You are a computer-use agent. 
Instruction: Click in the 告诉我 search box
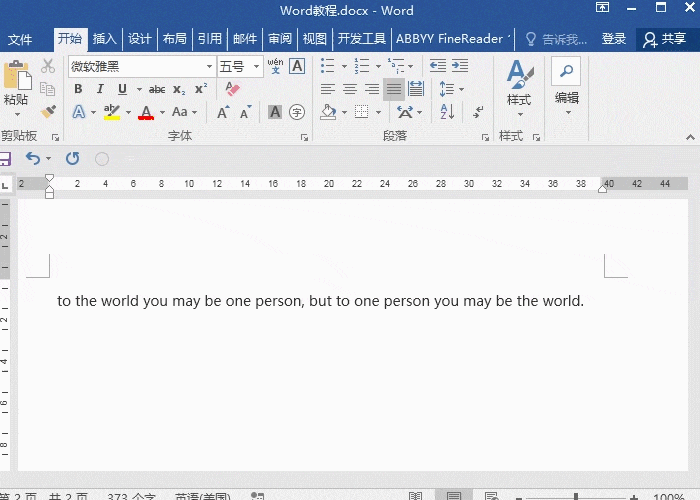point(565,39)
